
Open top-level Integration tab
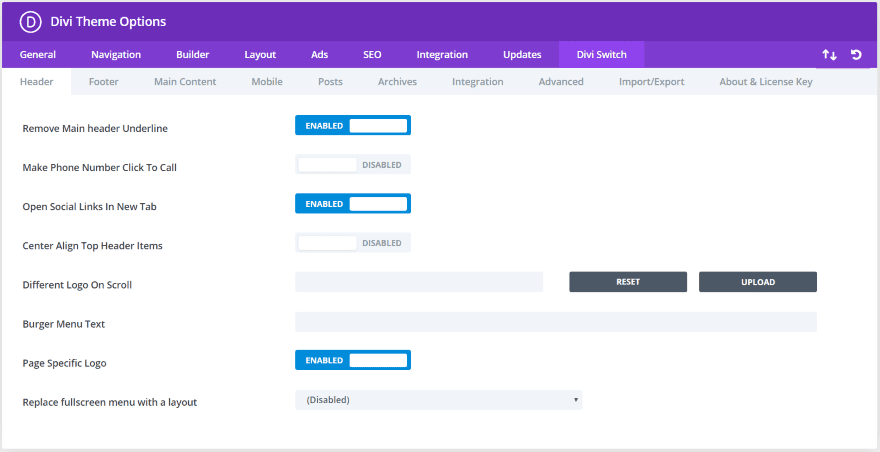pyautogui.click(x=442, y=54)
